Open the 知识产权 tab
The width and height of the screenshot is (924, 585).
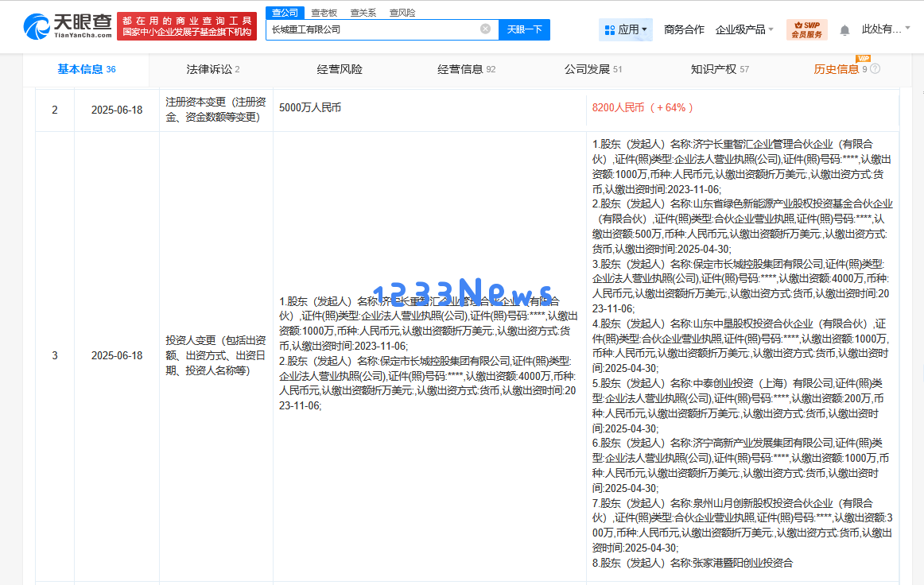[x=720, y=69]
